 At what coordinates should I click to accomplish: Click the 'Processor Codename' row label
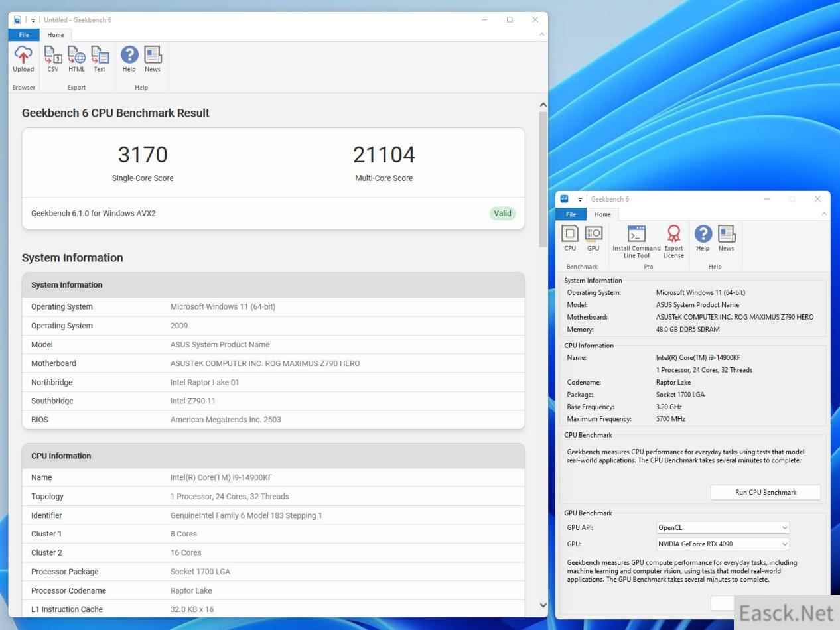(x=69, y=591)
